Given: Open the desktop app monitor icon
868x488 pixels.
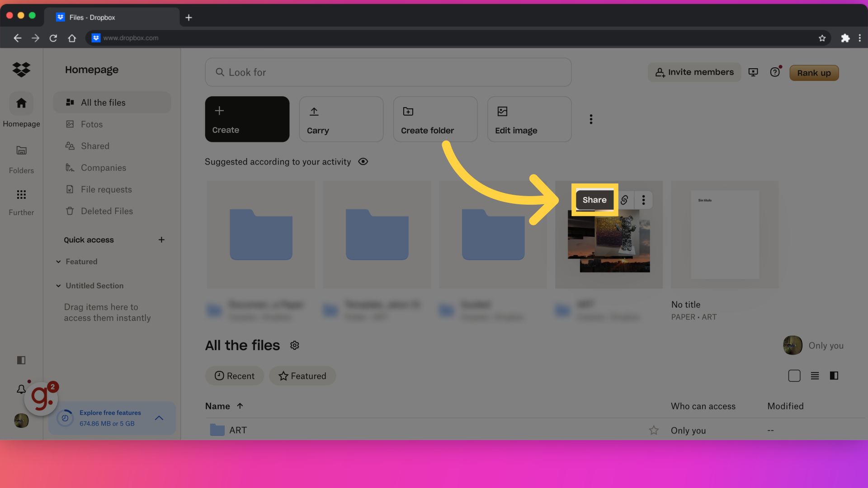Looking at the screenshot, I should pyautogui.click(x=753, y=72).
